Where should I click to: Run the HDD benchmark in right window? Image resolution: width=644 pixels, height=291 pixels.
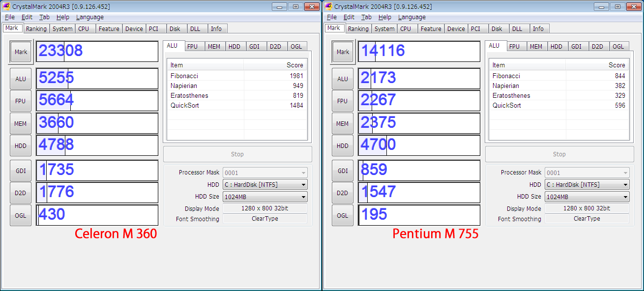tap(343, 145)
